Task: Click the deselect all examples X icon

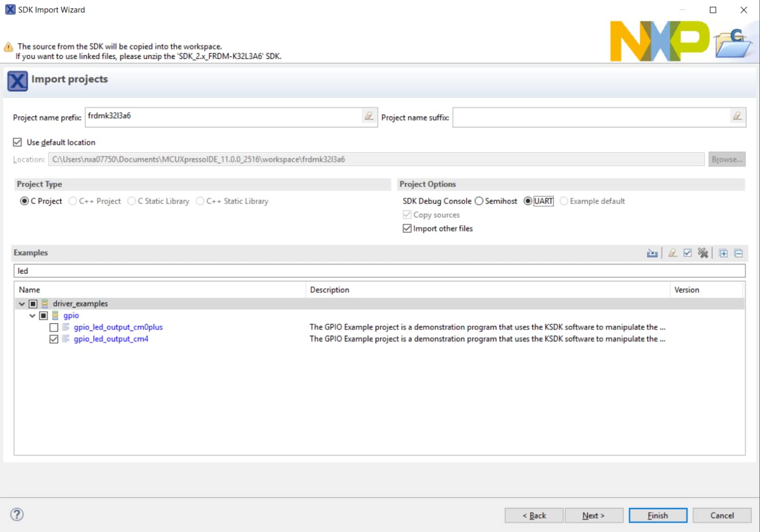Action: 703,253
